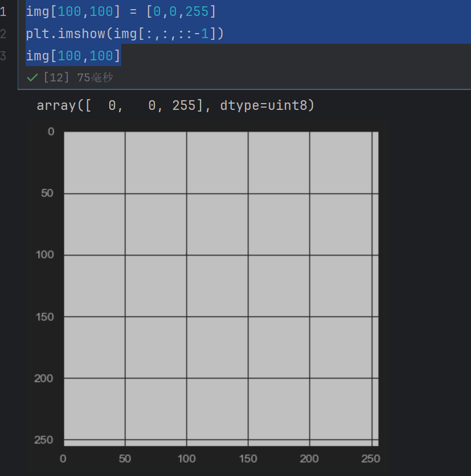Click line number 2 in the gutter

tap(3, 34)
